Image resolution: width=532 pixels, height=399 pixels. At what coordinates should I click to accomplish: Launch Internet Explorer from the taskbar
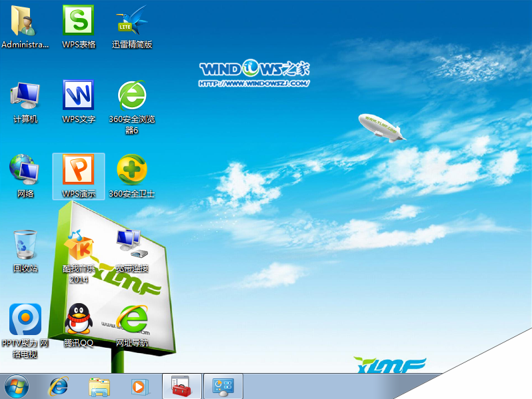[59, 386]
